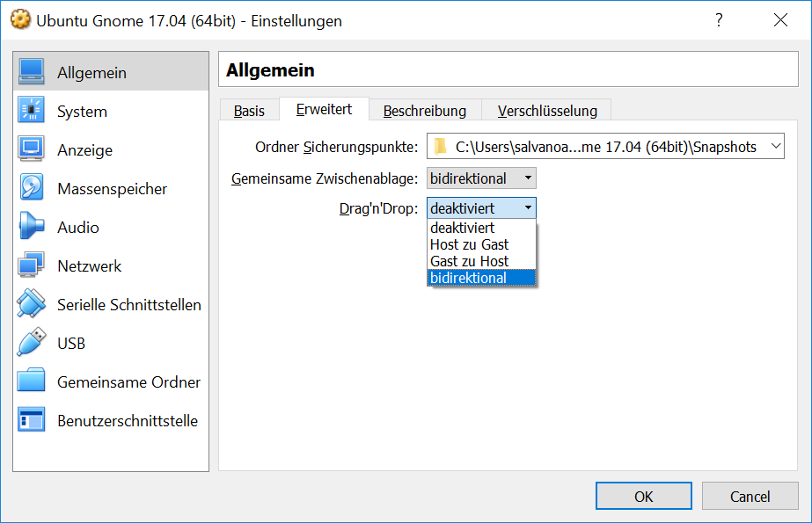Click the question mark help button
The image size is (812, 523).
[719, 20]
